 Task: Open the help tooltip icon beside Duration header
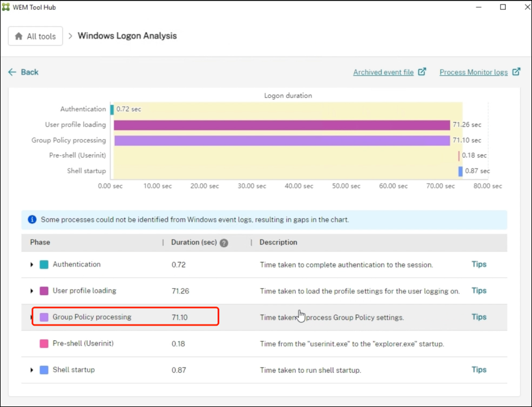click(223, 242)
